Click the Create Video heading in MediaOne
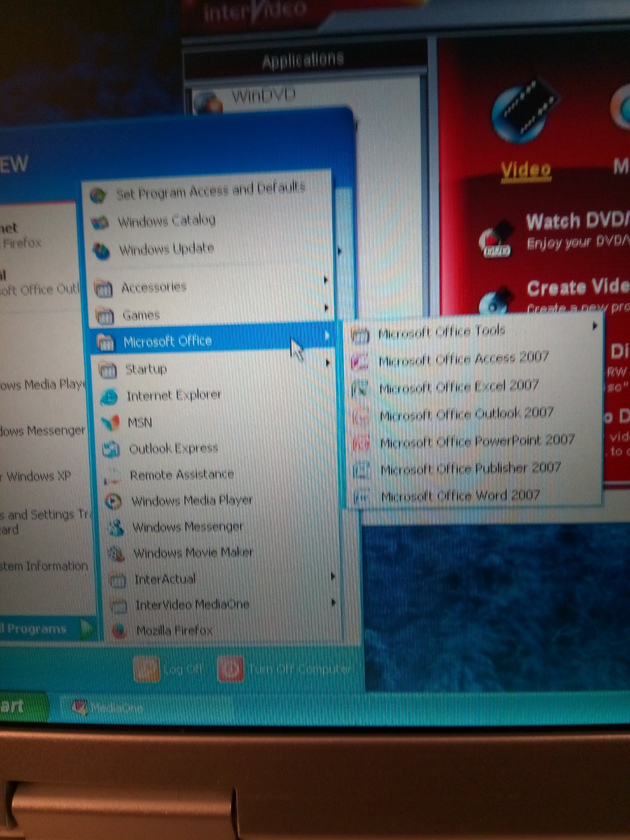Viewport: 630px width, 840px height. pyautogui.click(x=578, y=287)
